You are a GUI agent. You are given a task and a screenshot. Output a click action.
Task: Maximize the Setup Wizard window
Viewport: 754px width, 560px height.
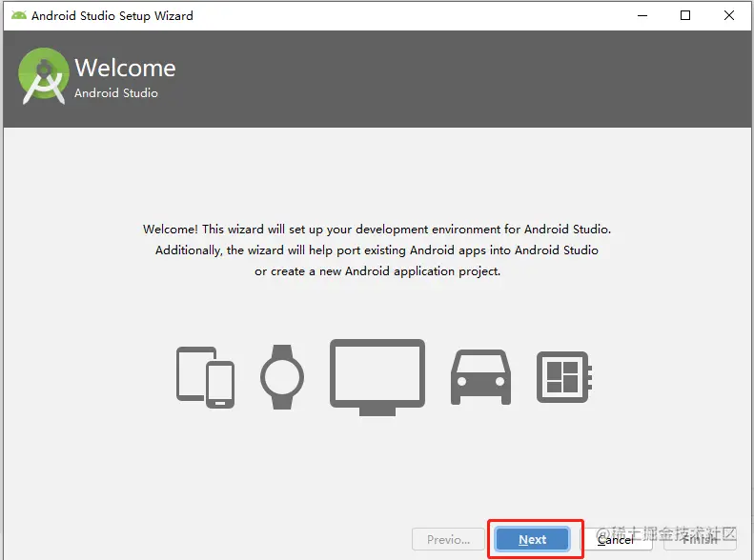tap(685, 15)
